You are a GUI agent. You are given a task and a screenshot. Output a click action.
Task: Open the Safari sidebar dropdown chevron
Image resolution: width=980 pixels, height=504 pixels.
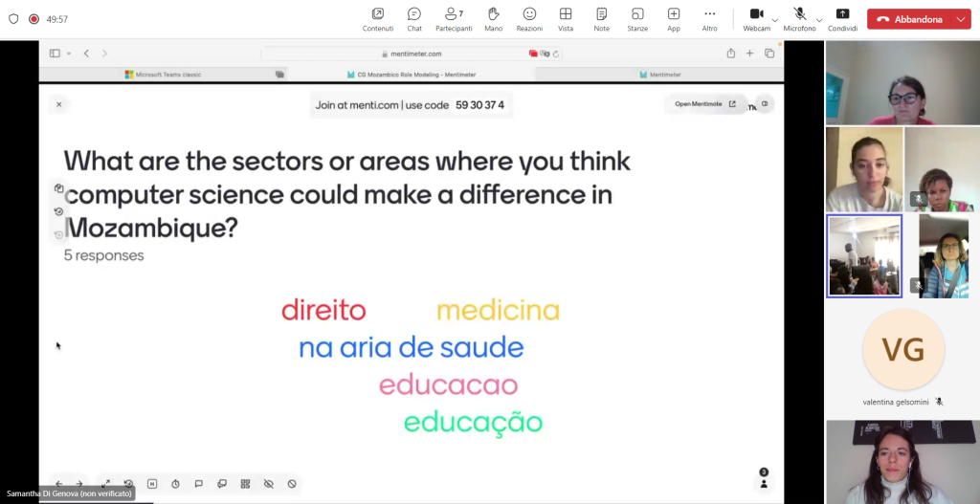tap(69, 54)
